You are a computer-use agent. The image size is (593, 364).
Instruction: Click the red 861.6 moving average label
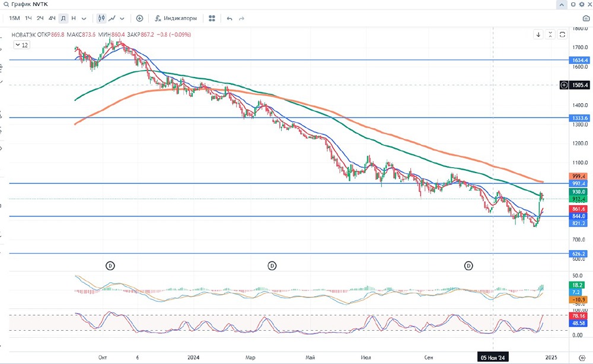[579, 209]
